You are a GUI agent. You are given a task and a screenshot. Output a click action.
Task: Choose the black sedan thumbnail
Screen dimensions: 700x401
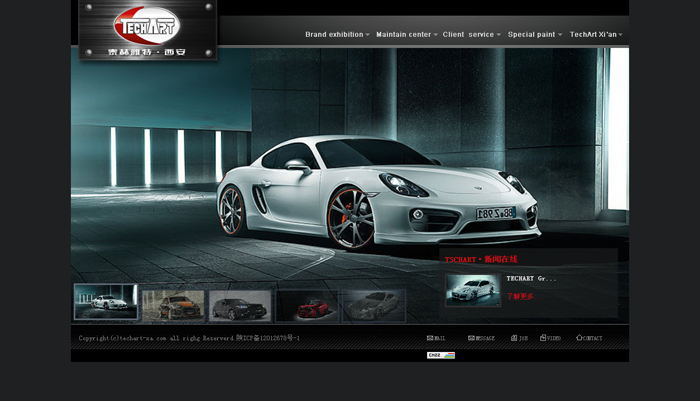[x=240, y=306]
